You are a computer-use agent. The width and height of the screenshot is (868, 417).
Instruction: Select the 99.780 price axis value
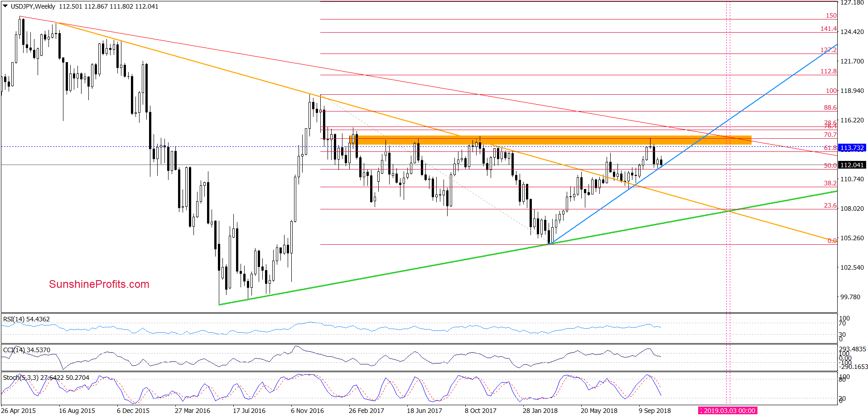point(850,297)
